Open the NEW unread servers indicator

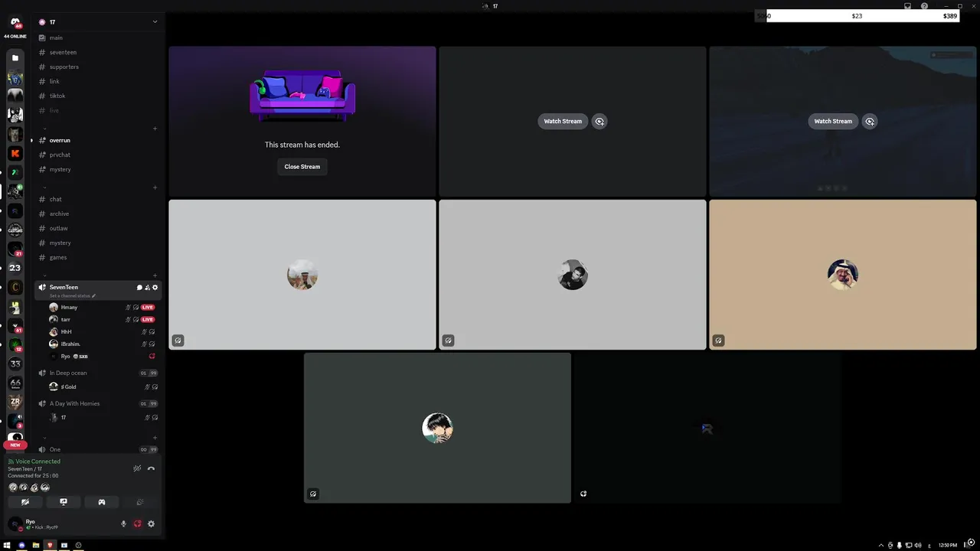pos(15,445)
